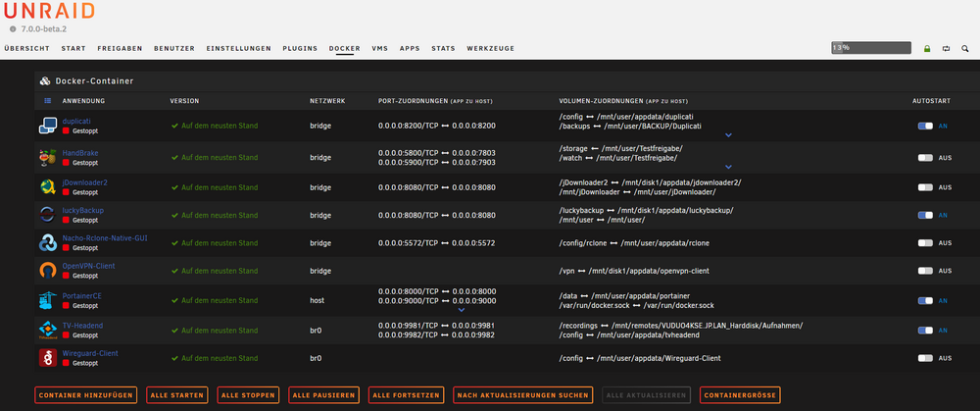Viewport: 980px width, 411px height.
Task: Click the OpenVPN-Client container icon
Action: click(x=48, y=271)
